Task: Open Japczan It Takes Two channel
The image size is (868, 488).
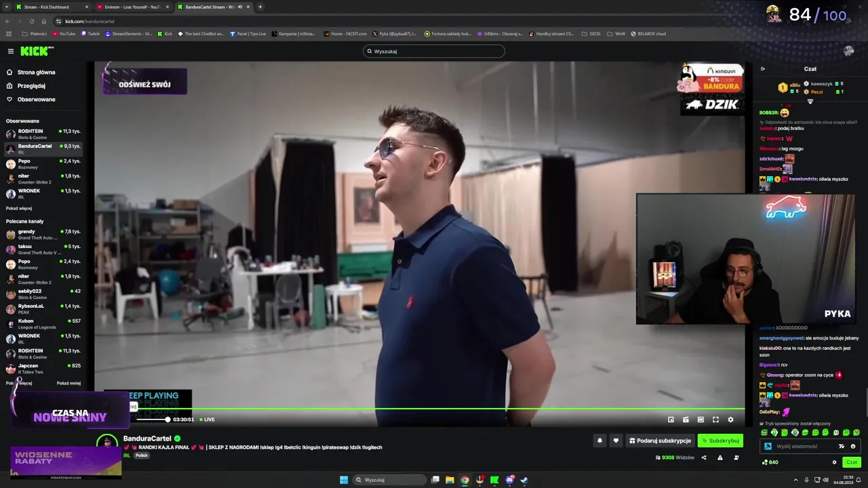Action: 43,369
